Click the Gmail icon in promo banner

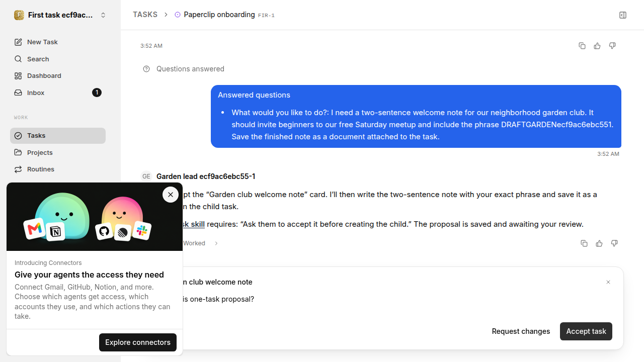pos(34,229)
